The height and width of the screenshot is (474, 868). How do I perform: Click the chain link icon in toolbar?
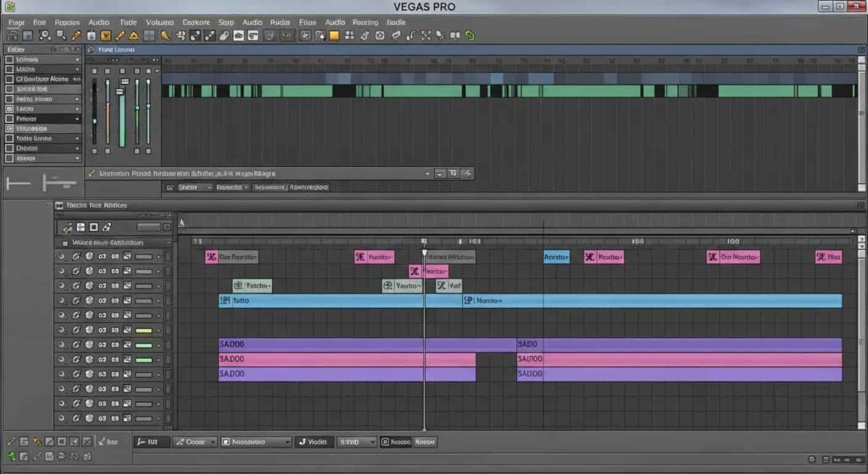tap(224, 36)
